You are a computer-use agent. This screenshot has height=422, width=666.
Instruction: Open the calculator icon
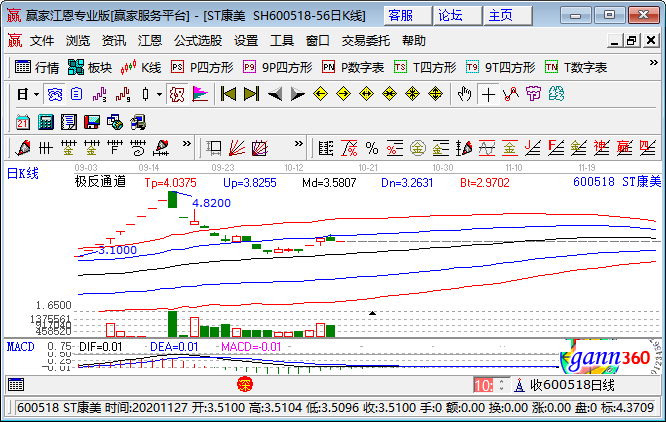pos(45,122)
